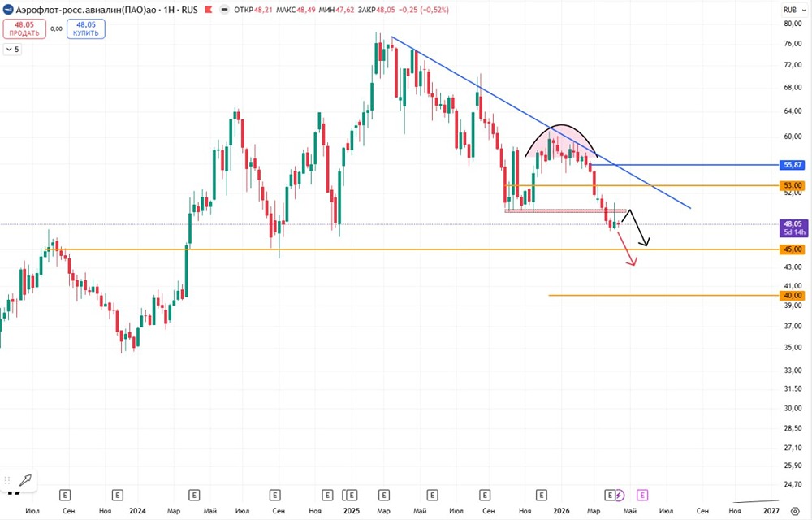Click the gray E marker touching the lightning icon

coord(610,496)
